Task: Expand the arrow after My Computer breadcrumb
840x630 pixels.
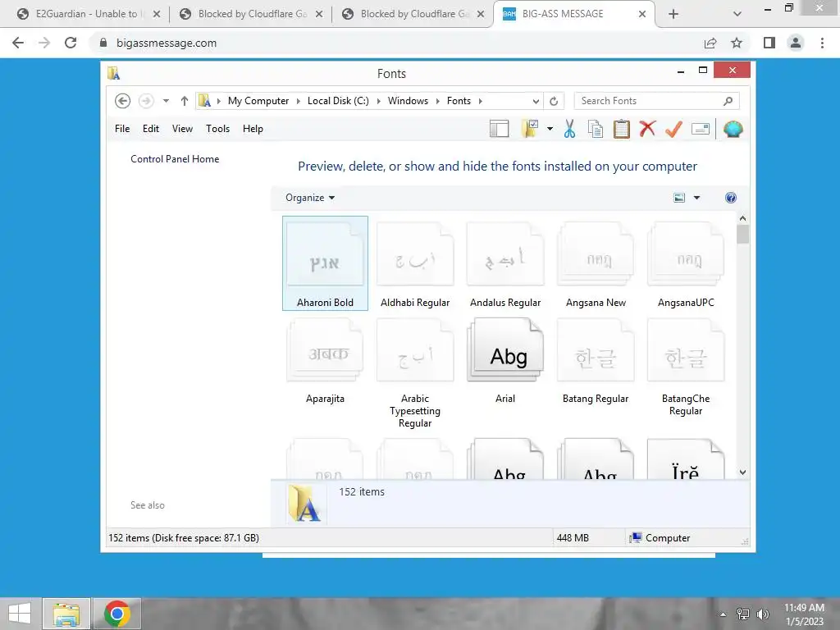Action: point(299,101)
